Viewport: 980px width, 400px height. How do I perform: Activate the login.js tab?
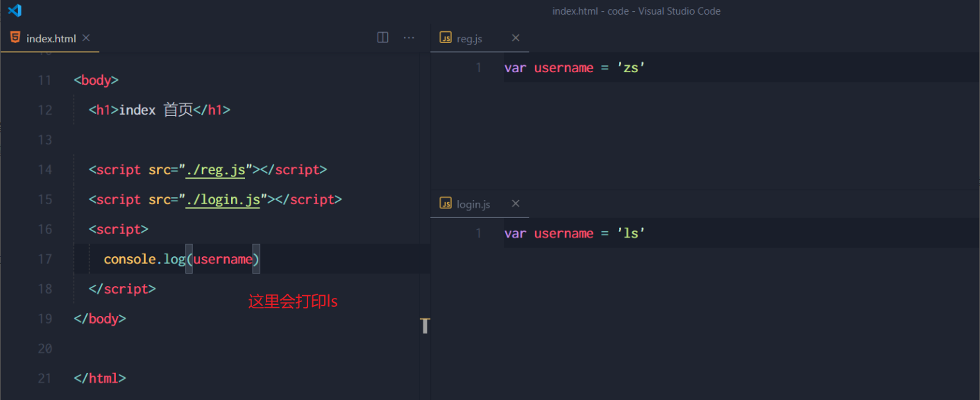(473, 204)
